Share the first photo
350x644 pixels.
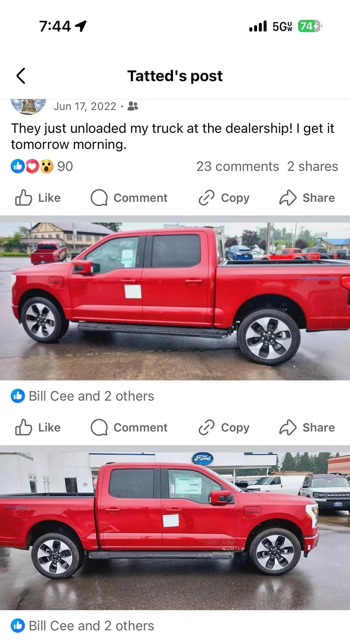pyautogui.click(x=307, y=427)
